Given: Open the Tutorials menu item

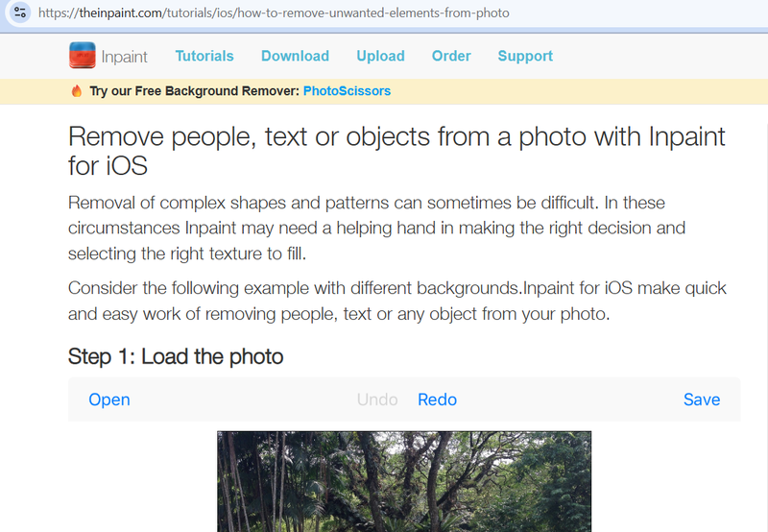Looking at the screenshot, I should click(204, 56).
